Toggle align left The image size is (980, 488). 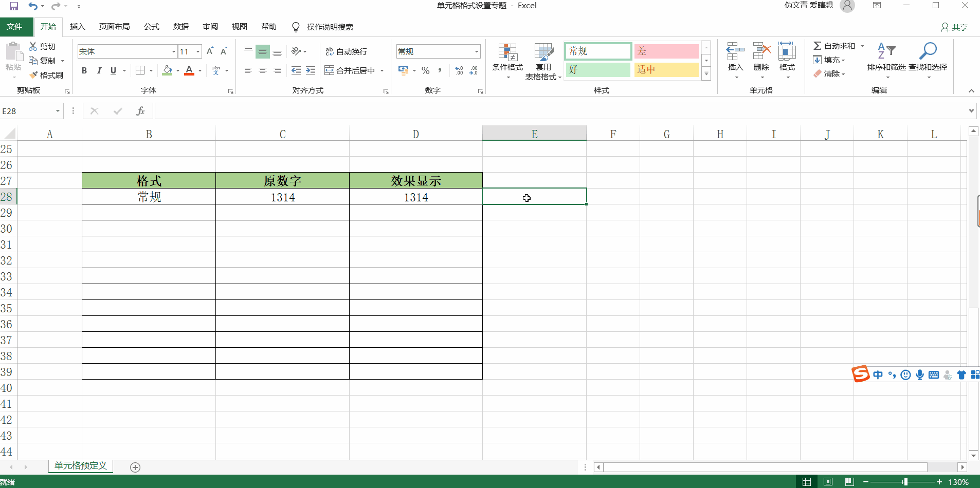(248, 70)
